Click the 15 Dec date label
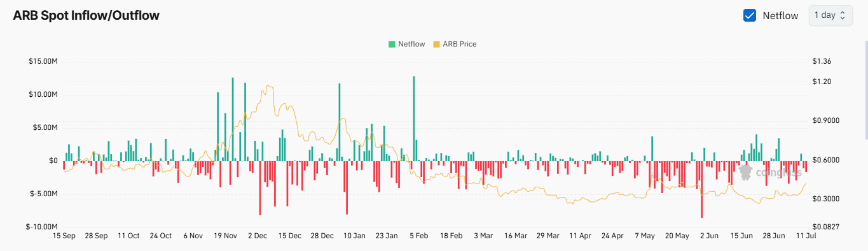 pyautogui.click(x=290, y=236)
